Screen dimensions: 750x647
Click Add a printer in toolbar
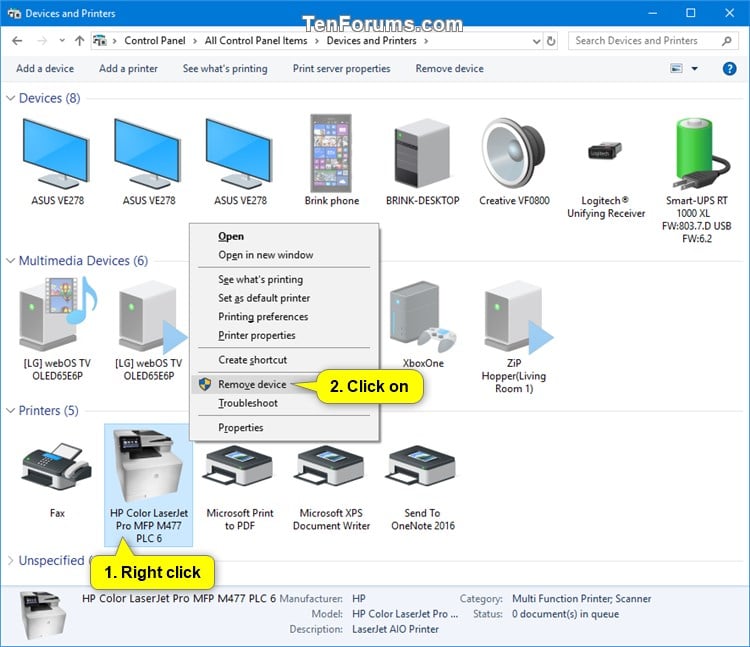click(128, 69)
